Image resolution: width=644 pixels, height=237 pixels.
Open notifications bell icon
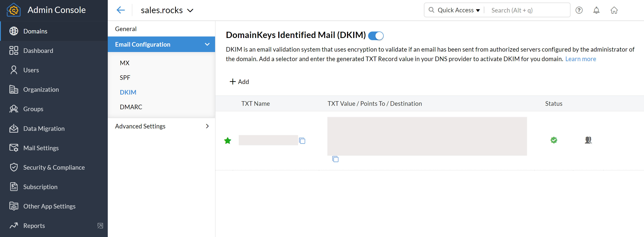pos(596,10)
